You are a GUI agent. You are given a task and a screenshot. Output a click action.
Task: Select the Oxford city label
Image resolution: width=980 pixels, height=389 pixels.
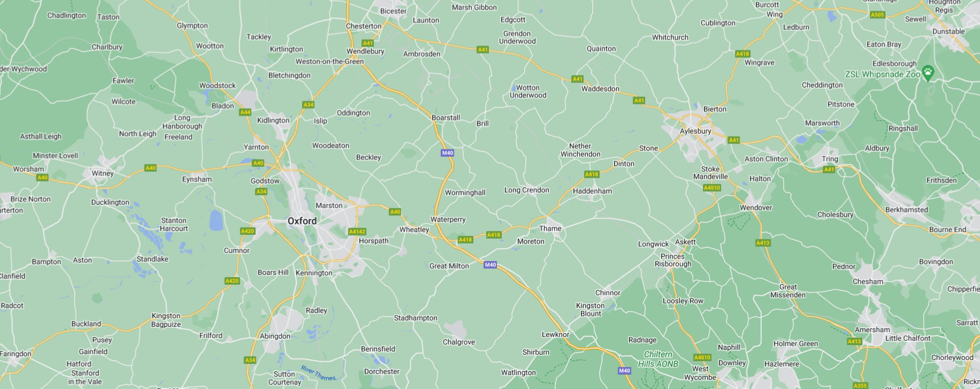click(302, 221)
